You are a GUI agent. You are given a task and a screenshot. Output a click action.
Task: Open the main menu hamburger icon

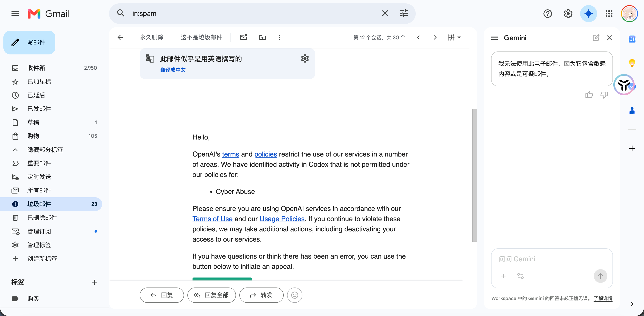[x=15, y=13]
